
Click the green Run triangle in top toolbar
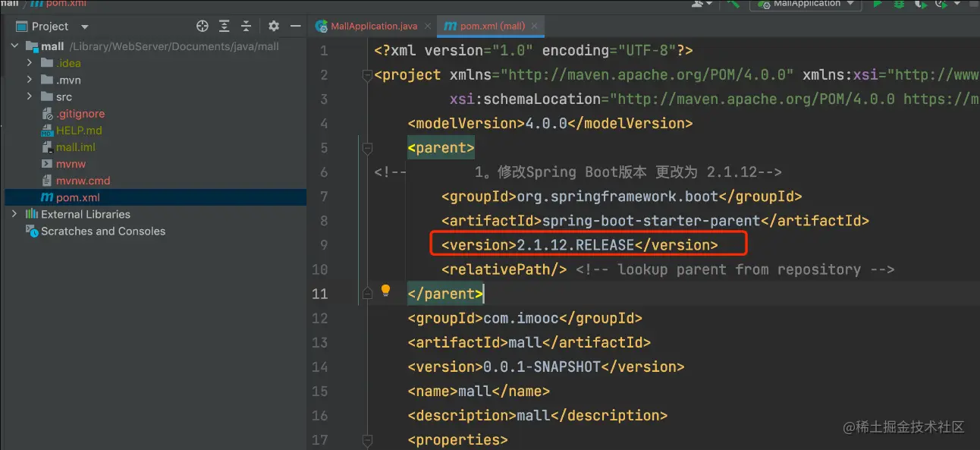click(878, 4)
